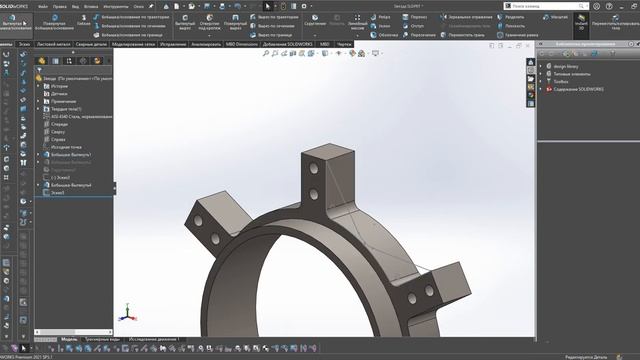Choose Вырез по сечениям
Image resolution: width=640 pixels, height=360 pixels.
pos(273,26)
